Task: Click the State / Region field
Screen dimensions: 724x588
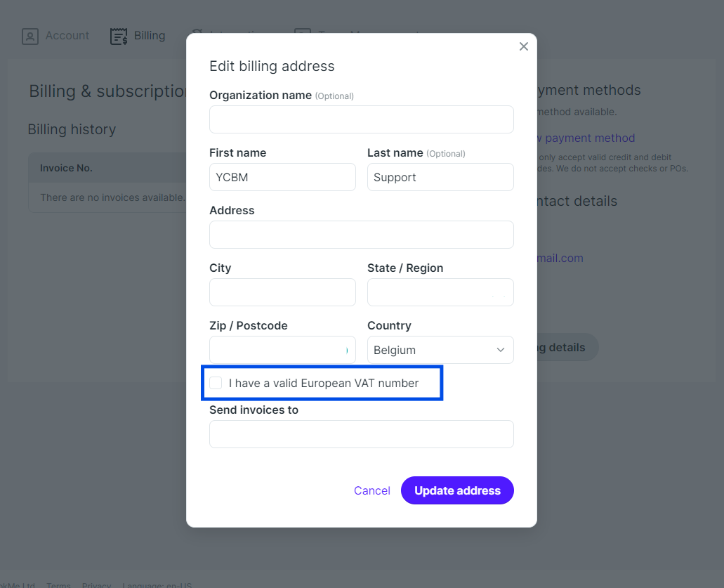Action: coord(440,292)
